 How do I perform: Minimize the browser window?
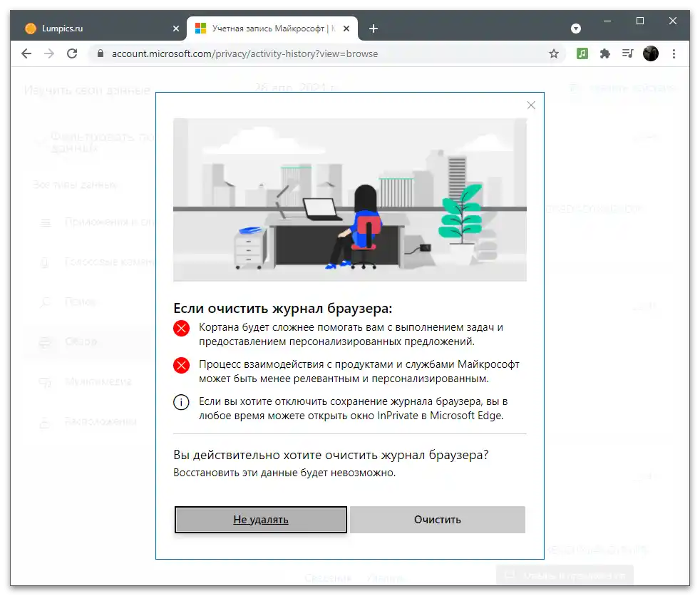point(607,21)
